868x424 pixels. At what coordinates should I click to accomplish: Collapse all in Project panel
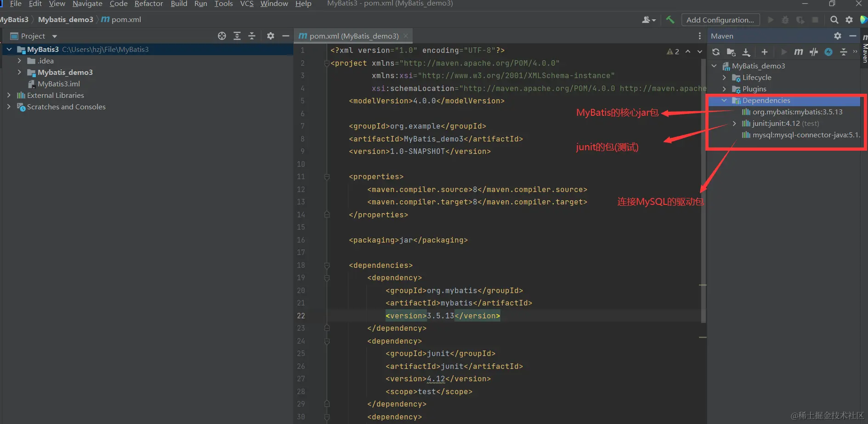tap(252, 36)
